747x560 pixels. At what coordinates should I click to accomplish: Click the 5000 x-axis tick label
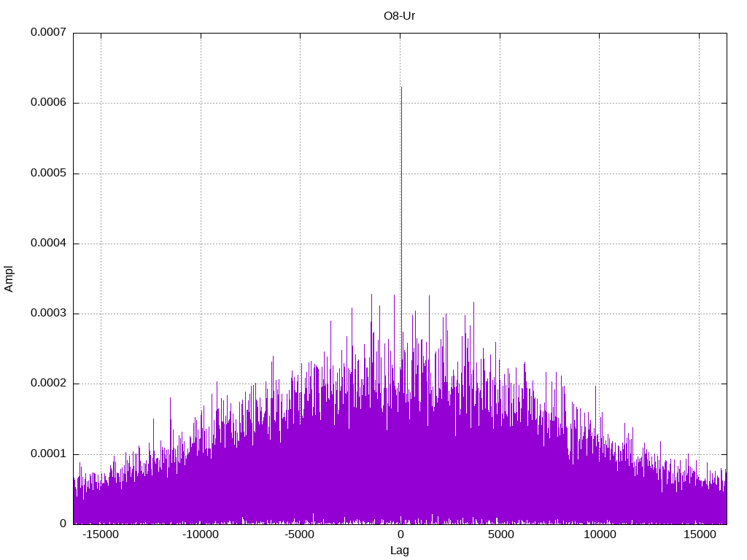(x=500, y=535)
